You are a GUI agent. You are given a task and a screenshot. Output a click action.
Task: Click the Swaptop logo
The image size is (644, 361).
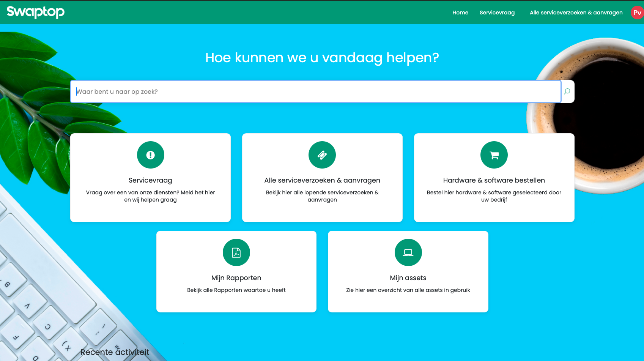point(36,12)
